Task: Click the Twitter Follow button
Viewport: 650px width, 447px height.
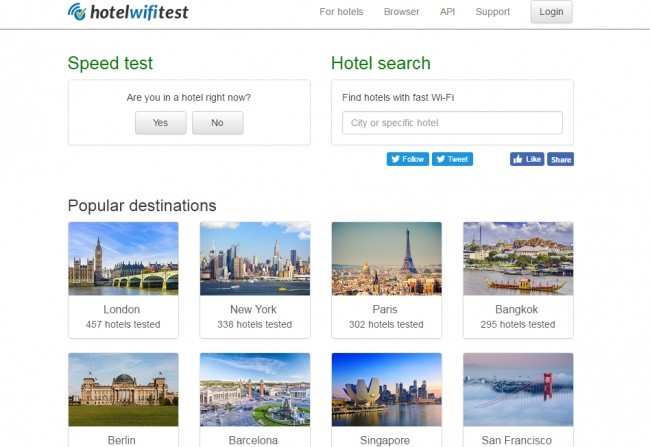Action: [x=407, y=159]
